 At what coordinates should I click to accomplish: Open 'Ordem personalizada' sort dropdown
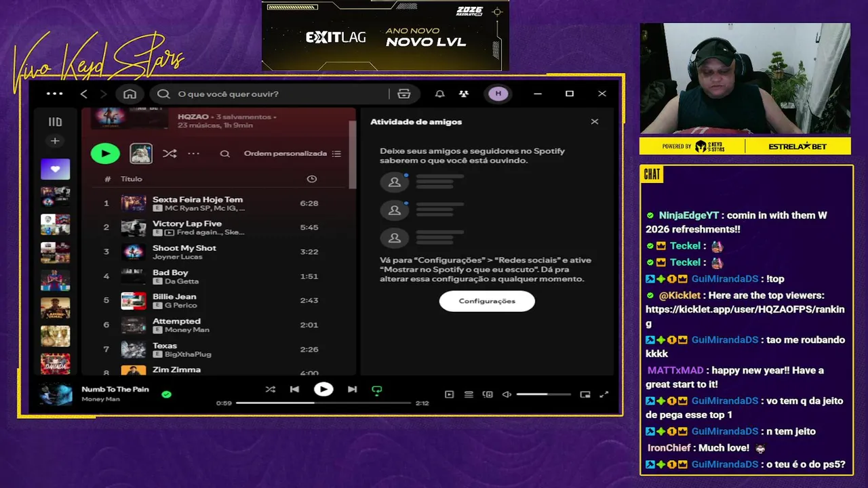292,154
